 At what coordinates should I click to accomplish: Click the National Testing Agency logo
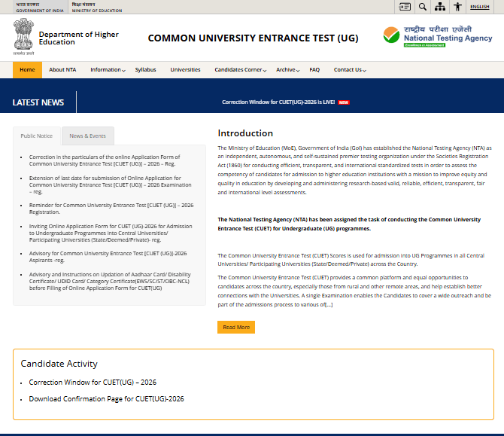point(438,36)
